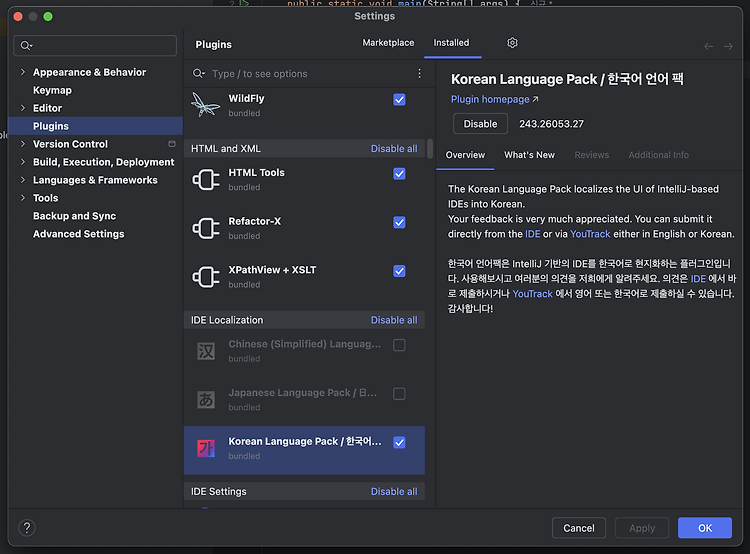
Task: Uncheck the HTML Tools plugin checkbox
Action: point(399,174)
